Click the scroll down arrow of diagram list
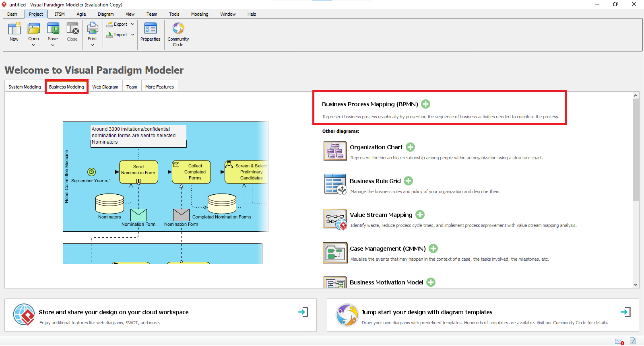This screenshot has width=644, height=346. (x=636, y=285)
